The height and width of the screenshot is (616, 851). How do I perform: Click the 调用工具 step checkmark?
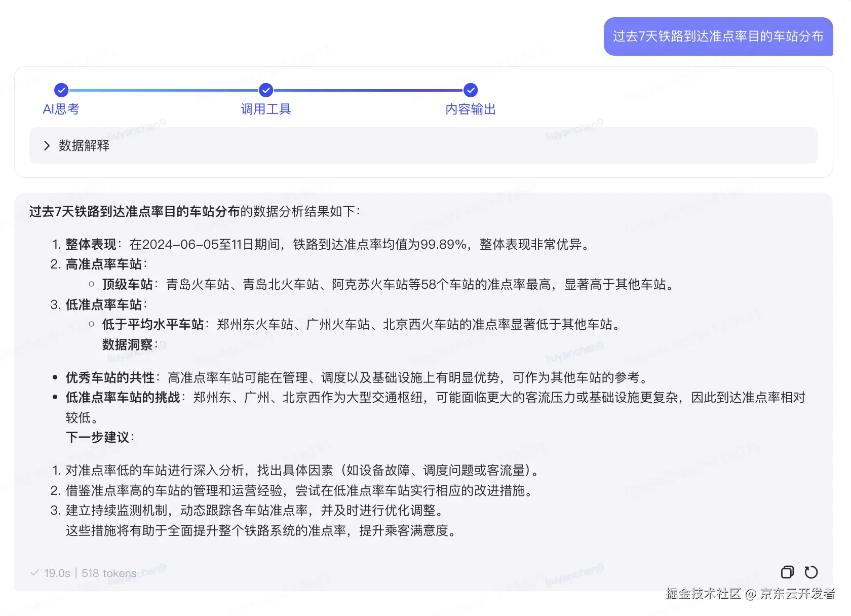point(266,90)
